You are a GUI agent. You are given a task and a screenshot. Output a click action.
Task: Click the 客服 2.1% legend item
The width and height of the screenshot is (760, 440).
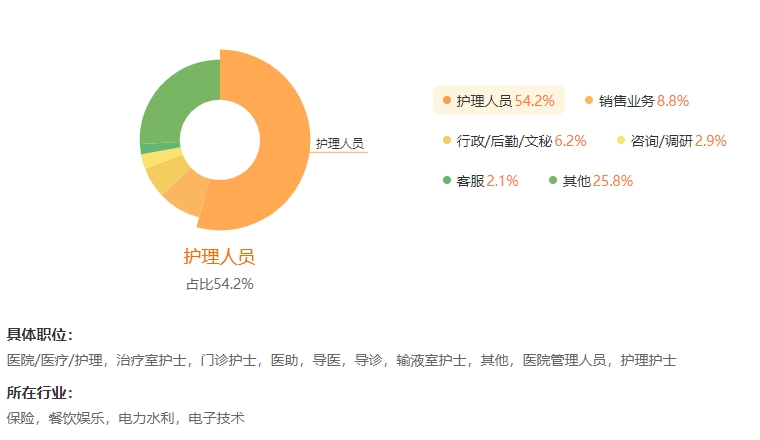click(480, 181)
